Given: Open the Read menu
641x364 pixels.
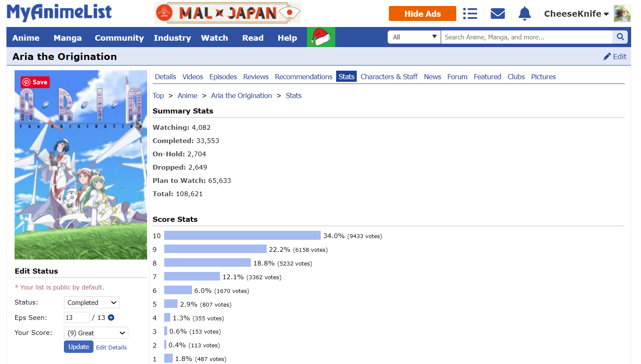Looking at the screenshot, I should pyautogui.click(x=253, y=38).
